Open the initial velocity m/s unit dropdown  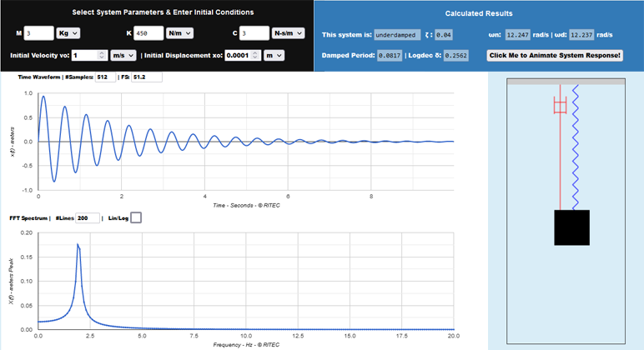coord(123,55)
